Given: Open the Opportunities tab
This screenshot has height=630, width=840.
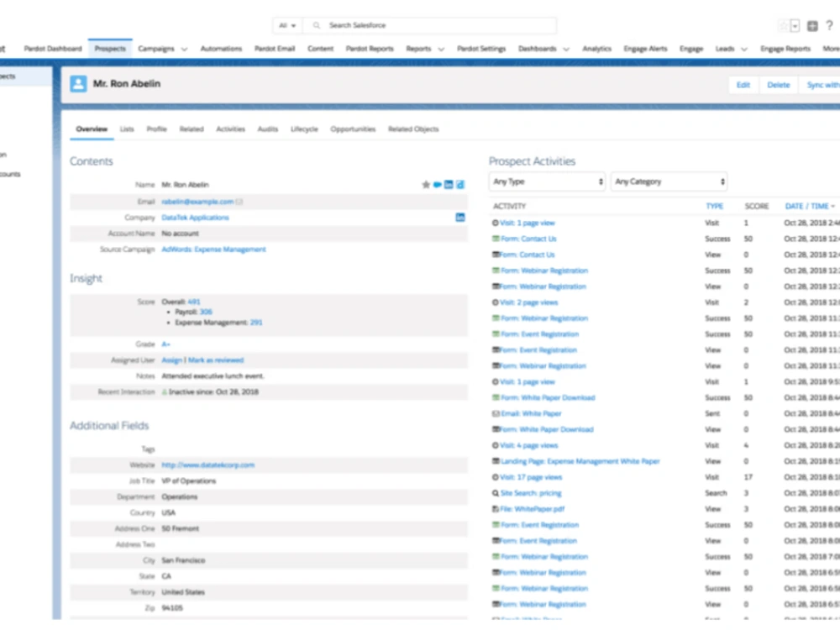Looking at the screenshot, I should (x=353, y=129).
